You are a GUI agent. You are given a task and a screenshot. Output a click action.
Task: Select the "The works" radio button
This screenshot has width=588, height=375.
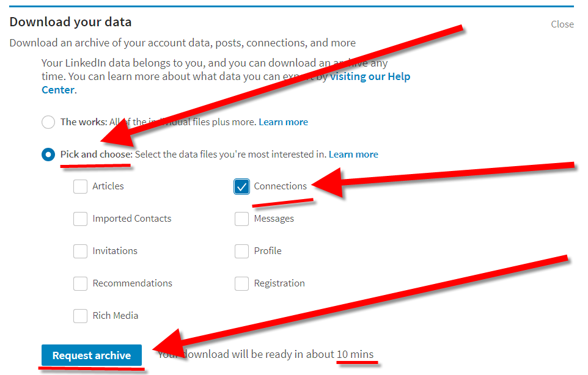click(x=48, y=122)
